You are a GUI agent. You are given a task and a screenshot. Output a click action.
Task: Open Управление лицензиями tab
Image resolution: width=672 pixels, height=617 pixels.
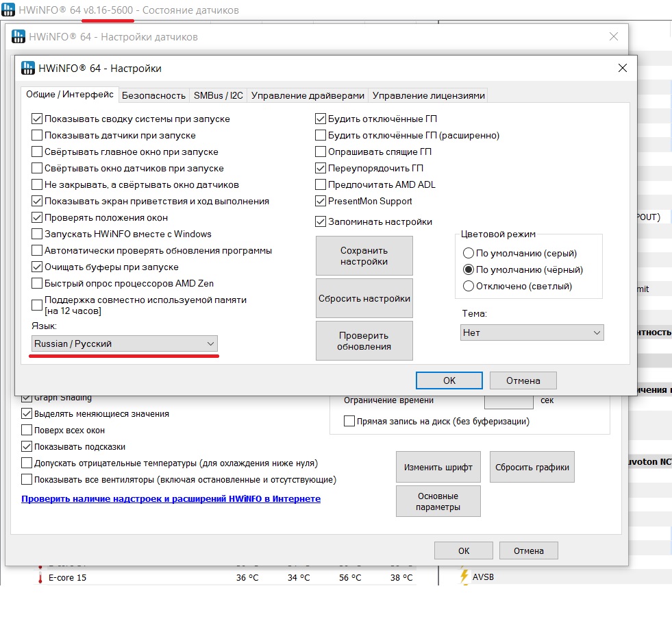429,95
